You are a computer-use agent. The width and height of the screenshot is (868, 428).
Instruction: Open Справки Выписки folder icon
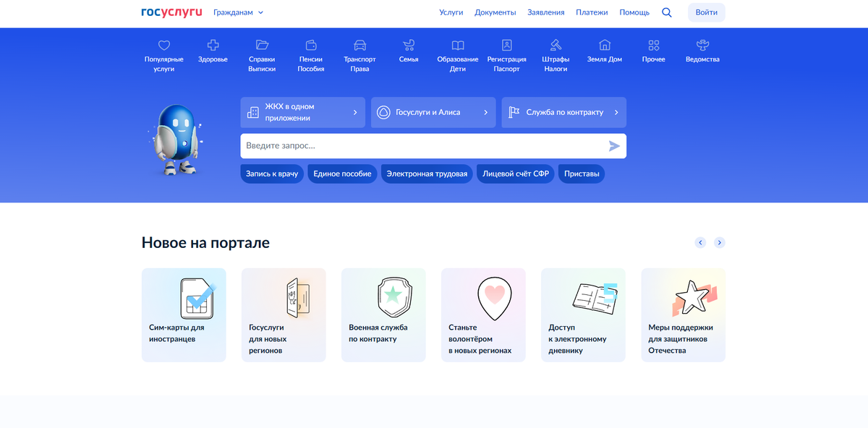(262, 45)
